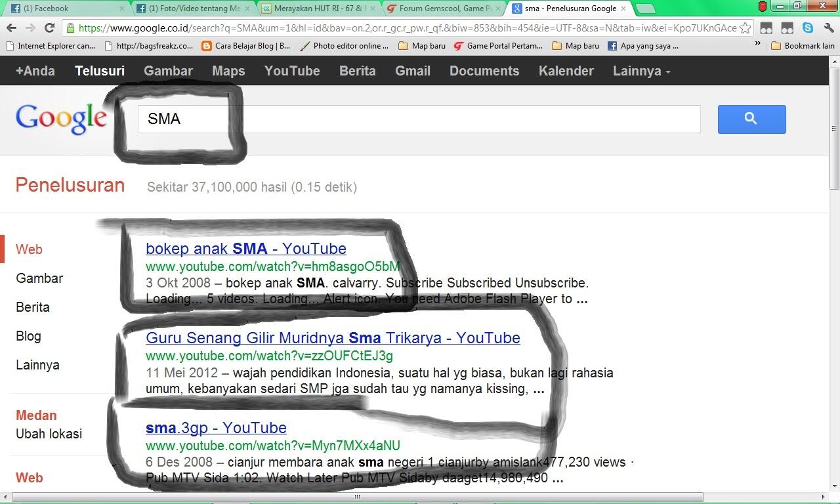
Task: Select Telusuri in the Google bar
Action: click(100, 71)
